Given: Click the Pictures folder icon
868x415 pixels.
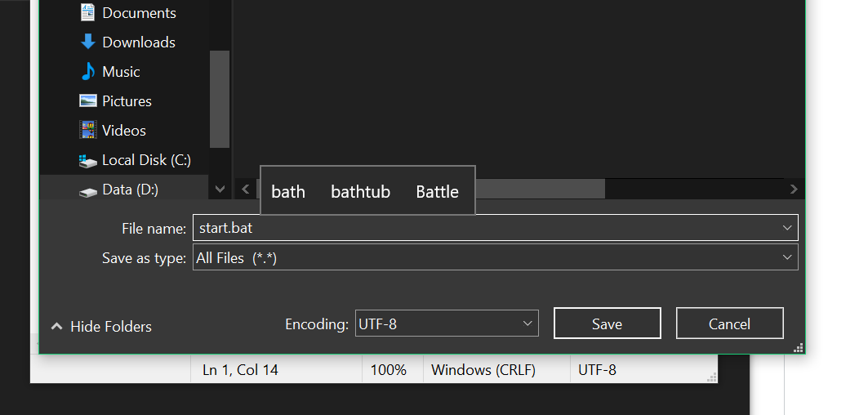Looking at the screenshot, I should pyautogui.click(x=88, y=101).
